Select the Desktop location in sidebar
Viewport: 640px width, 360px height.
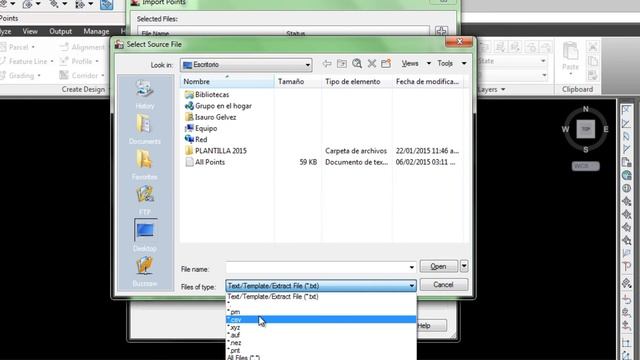145,235
